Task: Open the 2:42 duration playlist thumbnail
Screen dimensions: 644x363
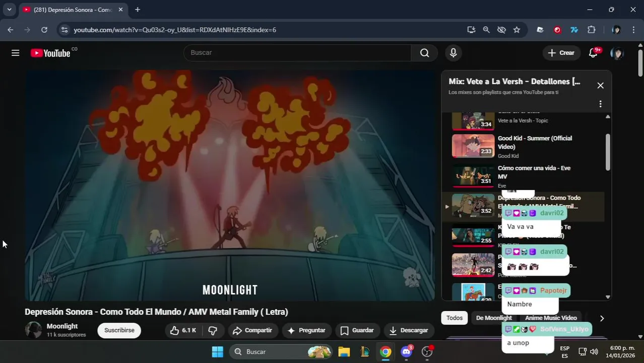Action: click(473, 265)
